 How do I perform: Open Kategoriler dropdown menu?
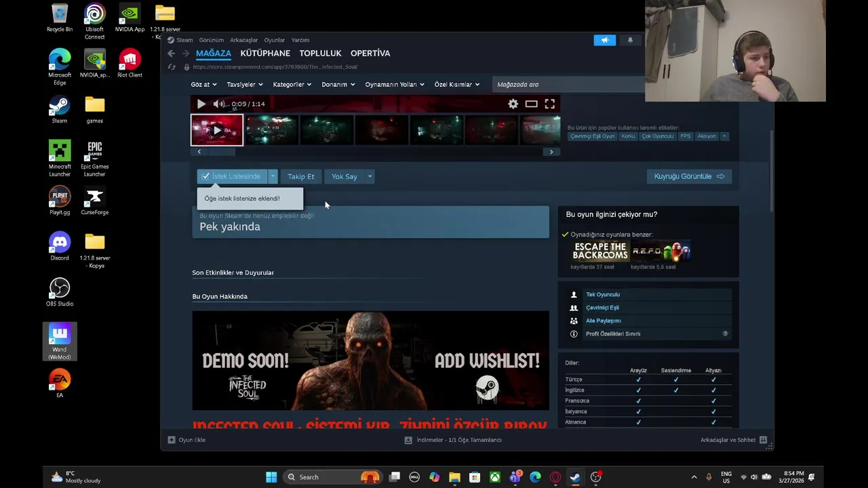pos(292,85)
